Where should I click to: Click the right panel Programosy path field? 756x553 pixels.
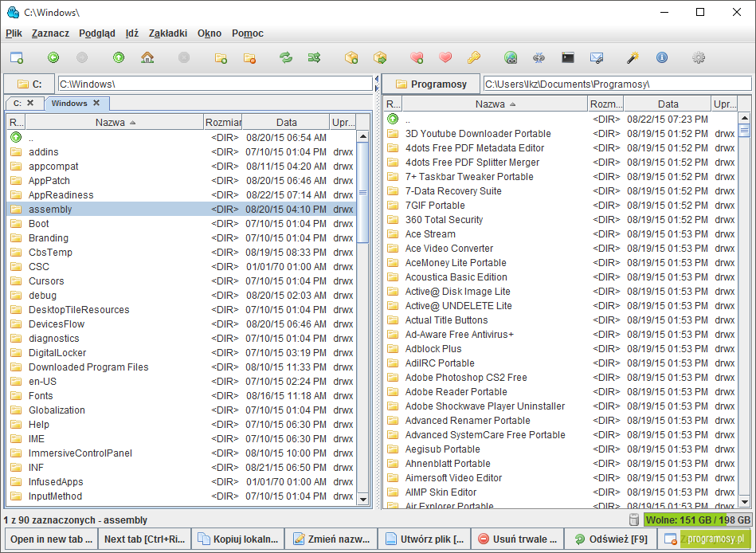tap(617, 84)
